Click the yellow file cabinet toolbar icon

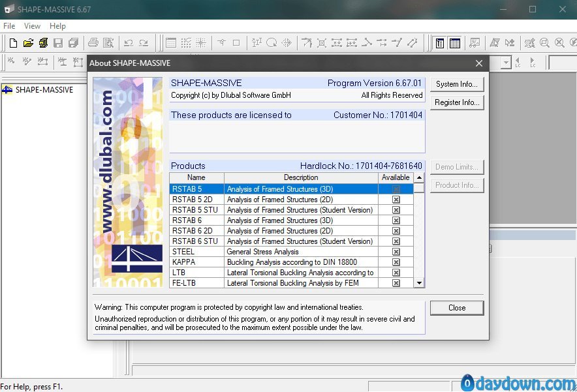click(x=44, y=43)
